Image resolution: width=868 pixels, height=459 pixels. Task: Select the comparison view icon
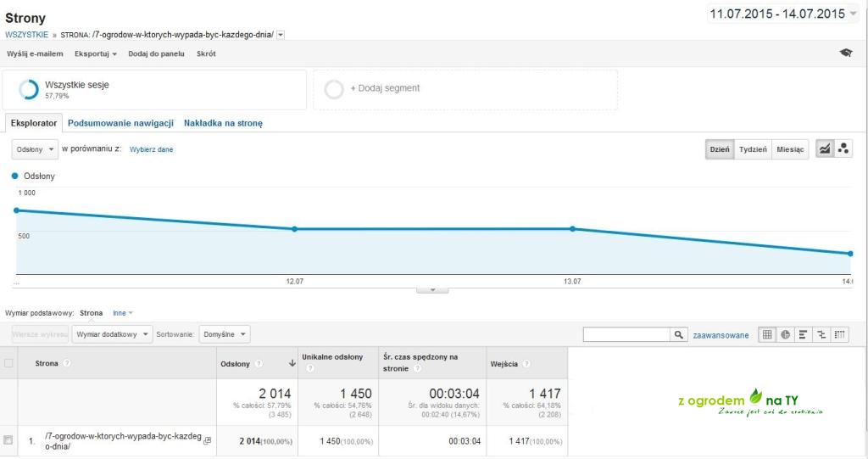tap(821, 335)
